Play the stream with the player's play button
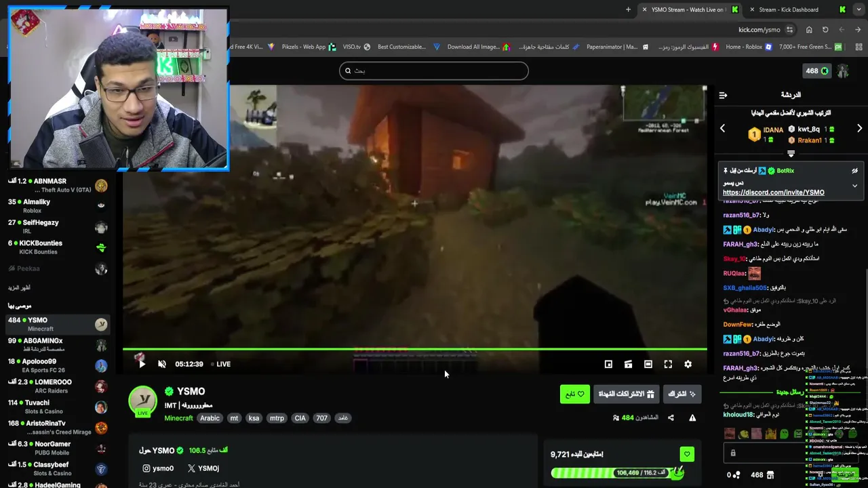 point(142,364)
